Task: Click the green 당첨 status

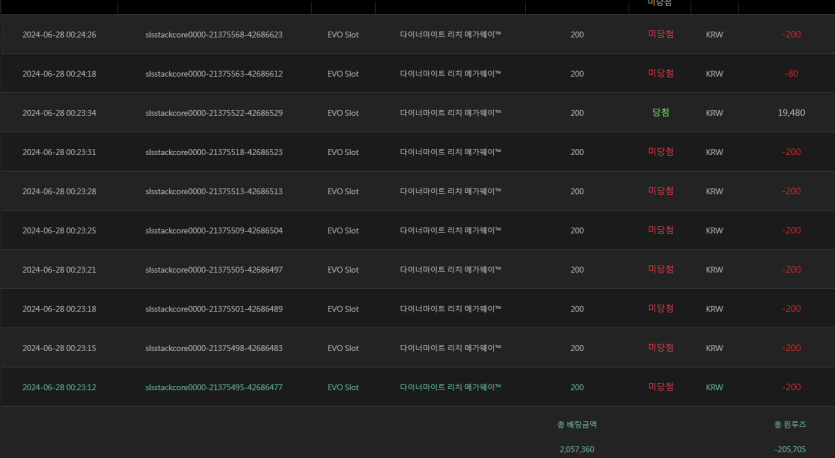Action: point(661,113)
